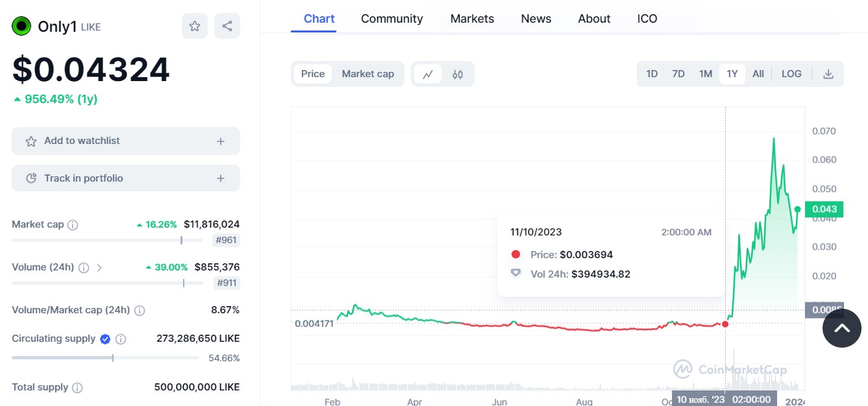Click the 0.004171 chart baseline label
Viewport: 868px width, 406px height.
314,323
